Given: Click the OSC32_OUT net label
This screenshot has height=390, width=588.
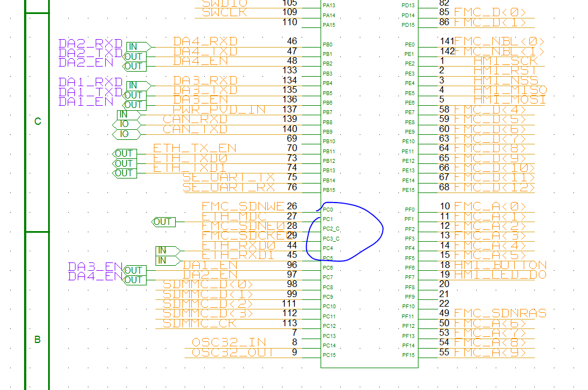Looking at the screenshot, I should (x=233, y=353).
